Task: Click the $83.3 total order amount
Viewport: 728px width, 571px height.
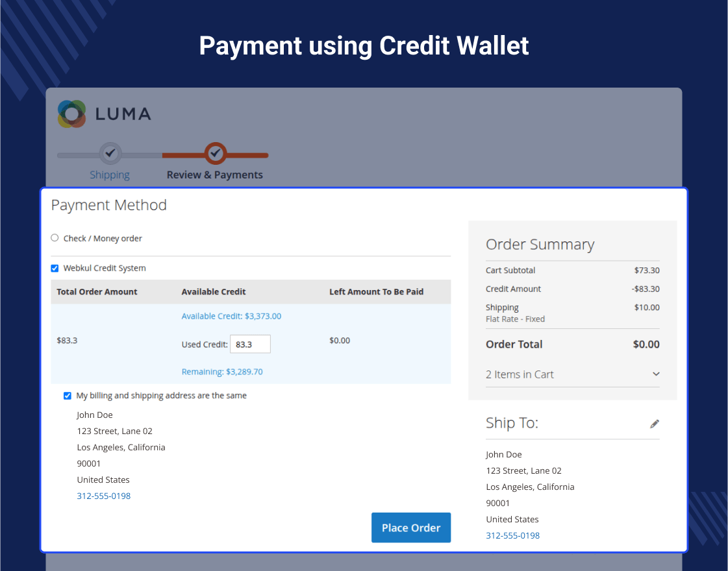Action: pos(67,341)
